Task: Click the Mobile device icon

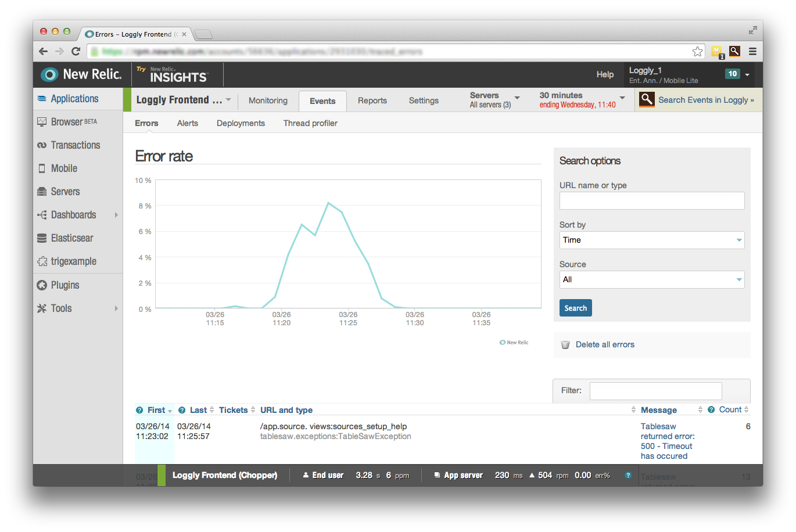Action: (42, 168)
